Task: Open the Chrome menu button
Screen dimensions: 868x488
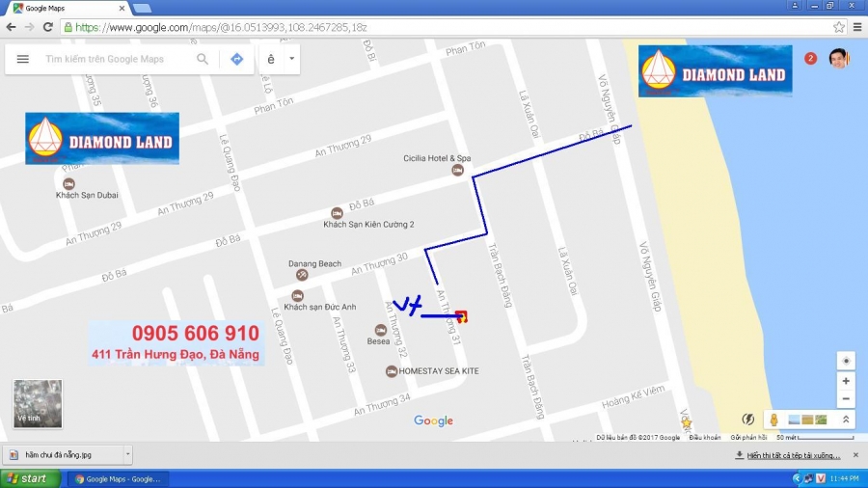Action: tap(856, 27)
